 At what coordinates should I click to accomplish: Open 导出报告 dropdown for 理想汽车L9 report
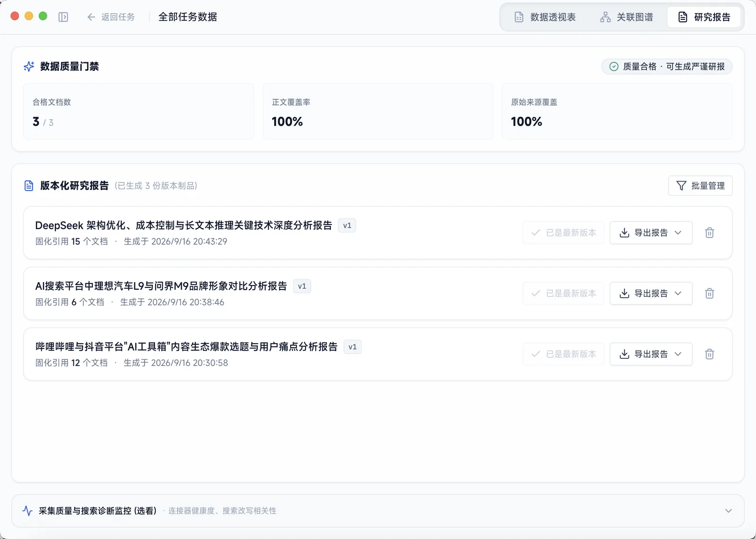click(x=651, y=293)
